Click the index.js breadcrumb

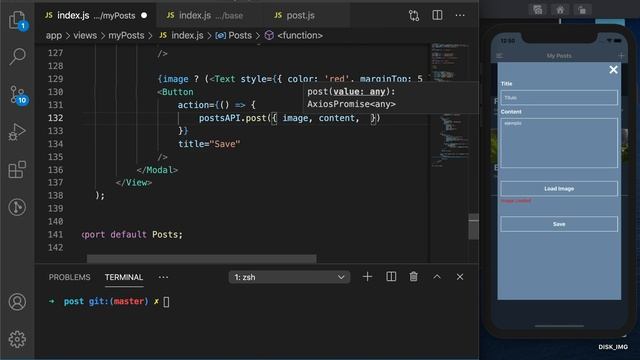point(182,36)
